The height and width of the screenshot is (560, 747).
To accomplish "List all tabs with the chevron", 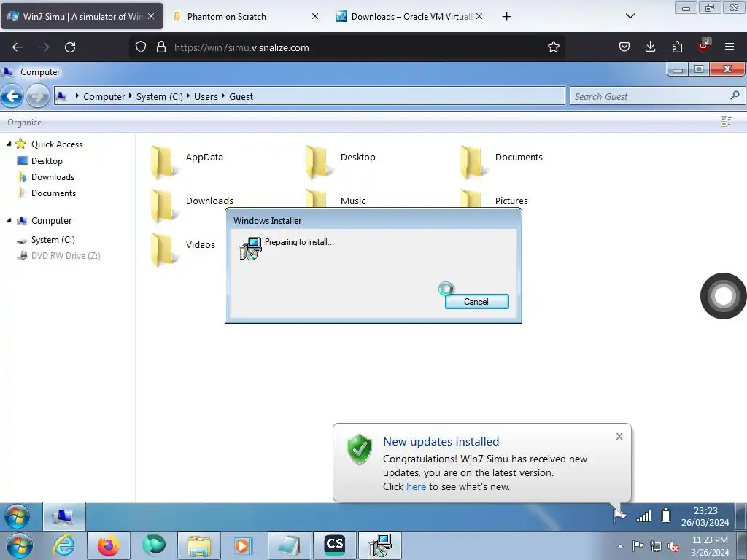I will 630,16.
